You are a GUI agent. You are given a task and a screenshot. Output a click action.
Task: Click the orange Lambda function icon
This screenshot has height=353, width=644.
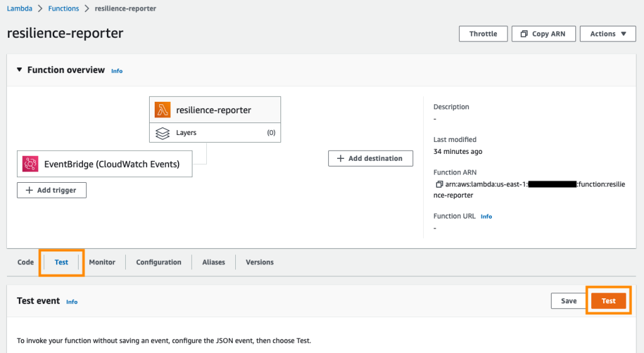162,110
